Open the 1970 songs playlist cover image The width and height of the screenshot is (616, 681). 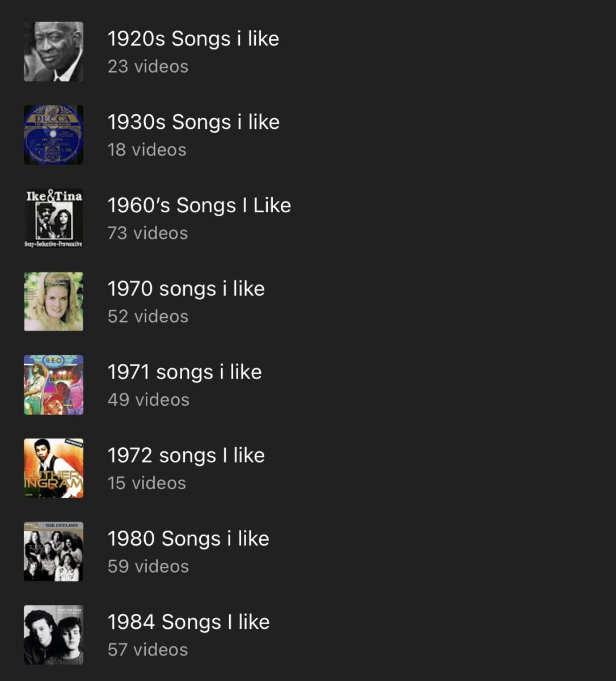click(x=53, y=301)
